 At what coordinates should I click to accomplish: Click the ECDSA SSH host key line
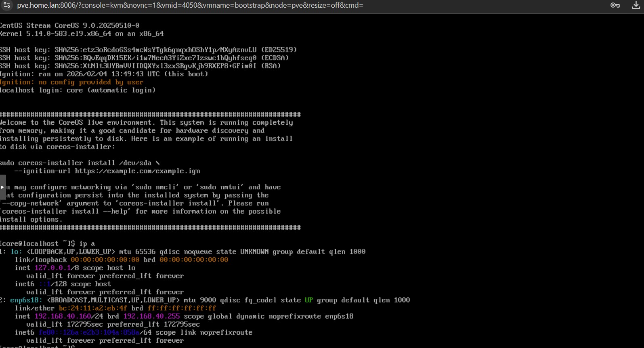[x=144, y=58]
